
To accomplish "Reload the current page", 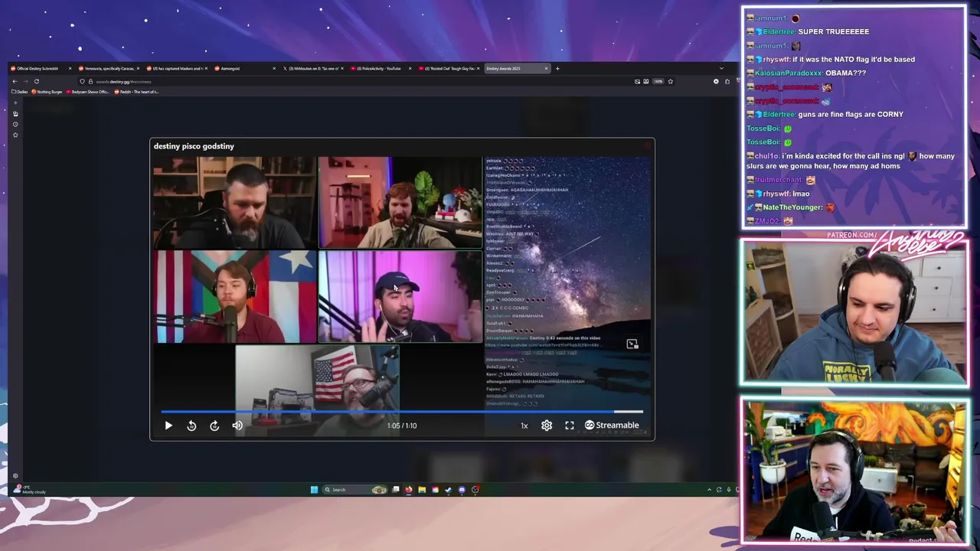I will pos(36,81).
